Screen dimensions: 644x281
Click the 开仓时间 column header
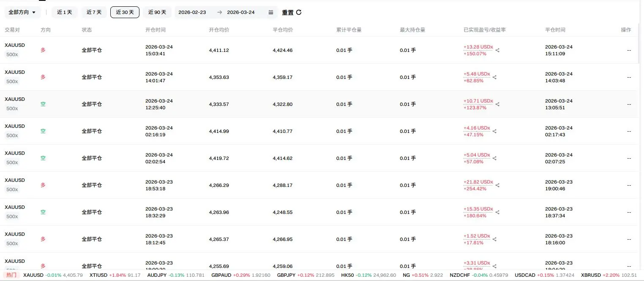(156, 30)
